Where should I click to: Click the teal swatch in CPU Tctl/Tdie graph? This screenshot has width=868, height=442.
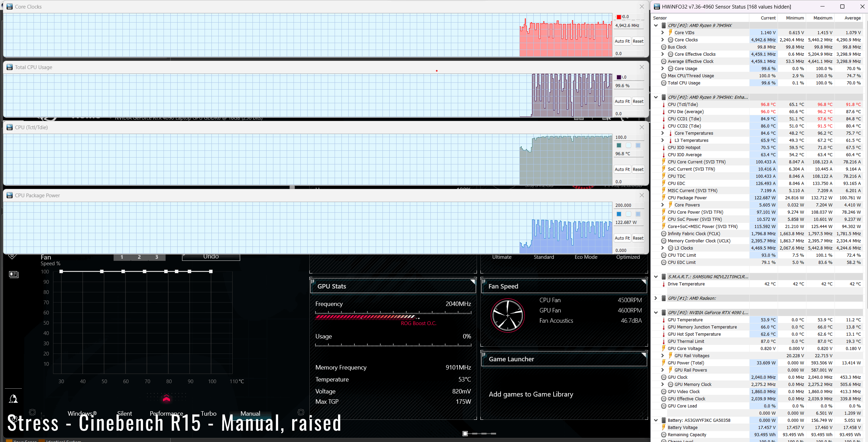[619, 145]
